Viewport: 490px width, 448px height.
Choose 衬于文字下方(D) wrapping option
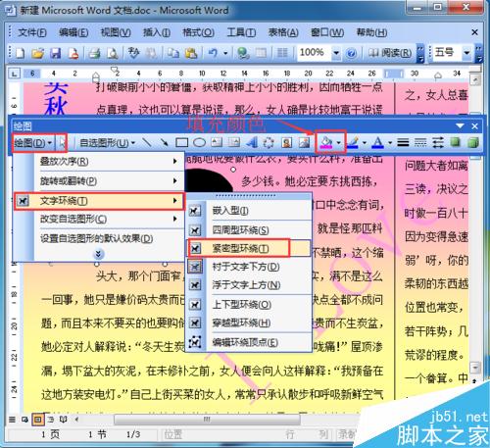coord(249,267)
